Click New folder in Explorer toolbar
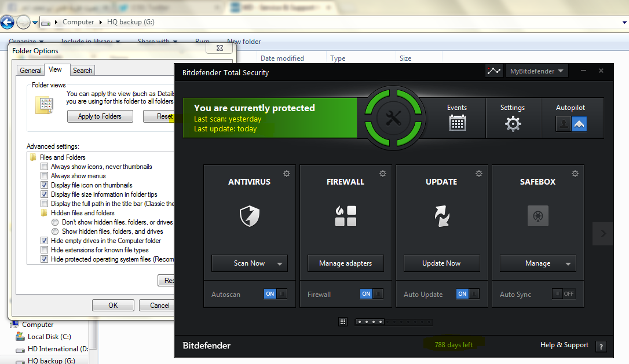 244,42
